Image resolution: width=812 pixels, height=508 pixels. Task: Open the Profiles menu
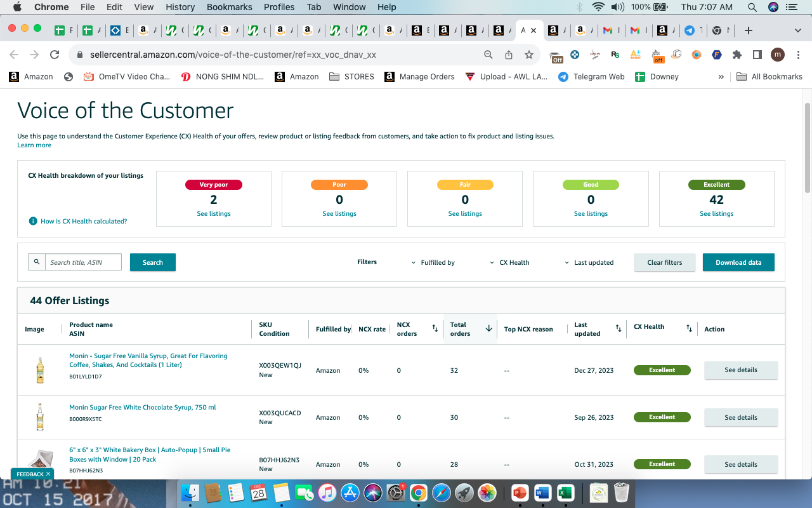[x=279, y=7]
